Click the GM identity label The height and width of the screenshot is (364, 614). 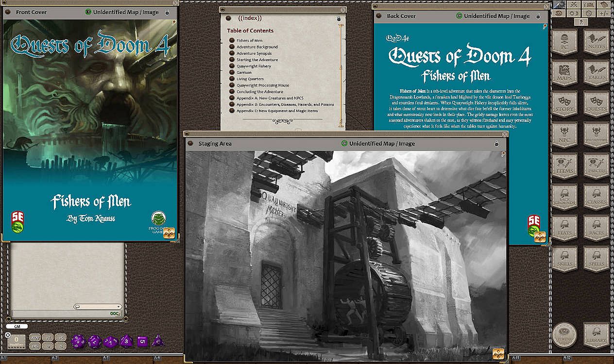coord(17,327)
